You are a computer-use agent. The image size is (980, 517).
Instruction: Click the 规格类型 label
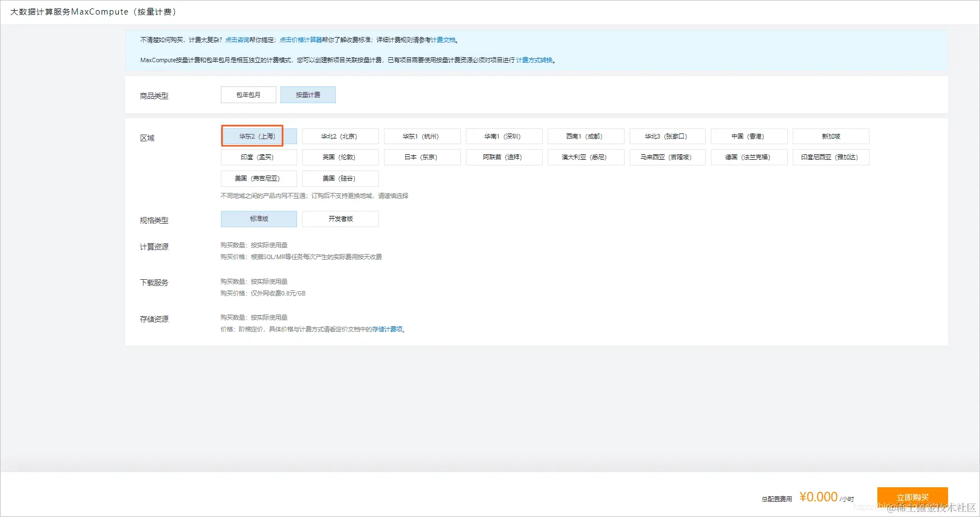click(x=154, y=220)
